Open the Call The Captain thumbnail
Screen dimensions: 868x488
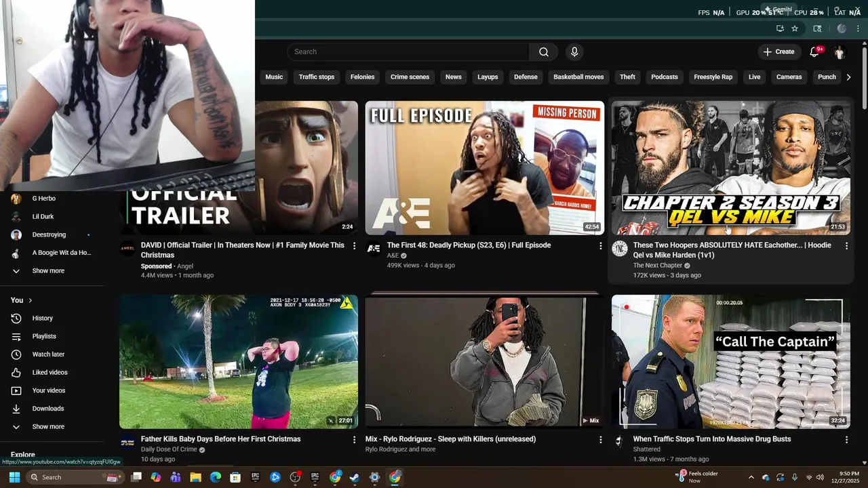(x=730, y=361)
